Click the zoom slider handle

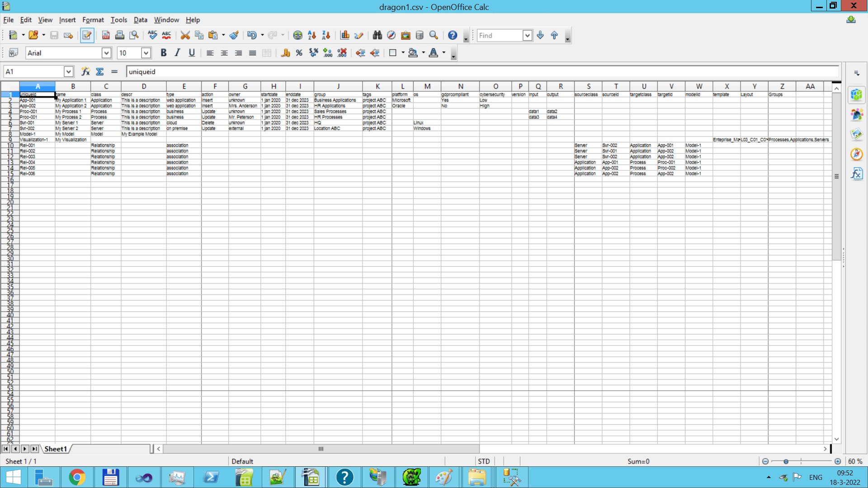(x=786, y=461)
